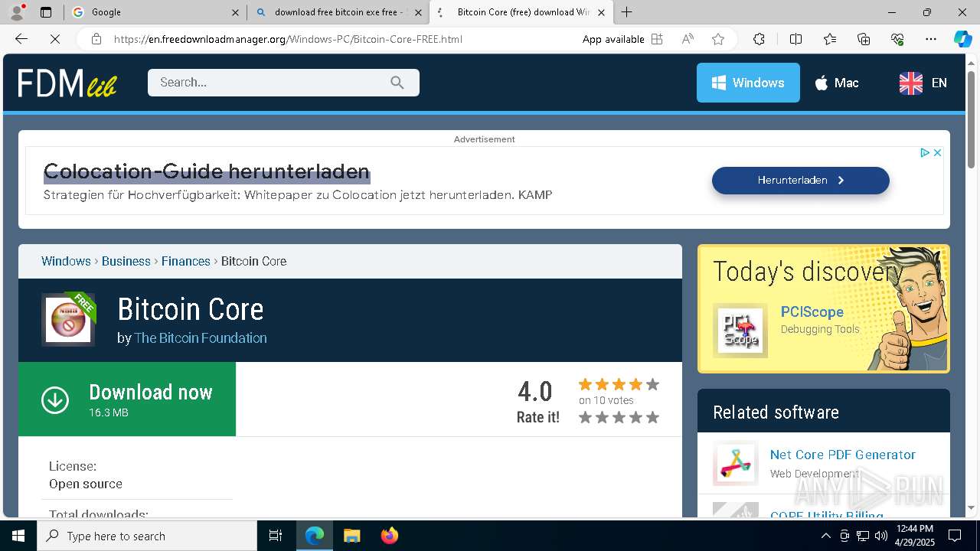Click the taskbar search box
Screen dimensions: 980x551
pyautogui.click(x=147, y=536)
